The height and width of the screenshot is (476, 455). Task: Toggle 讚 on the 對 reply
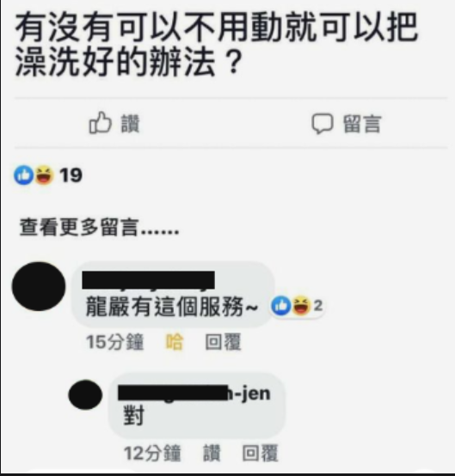coord(212,454)
